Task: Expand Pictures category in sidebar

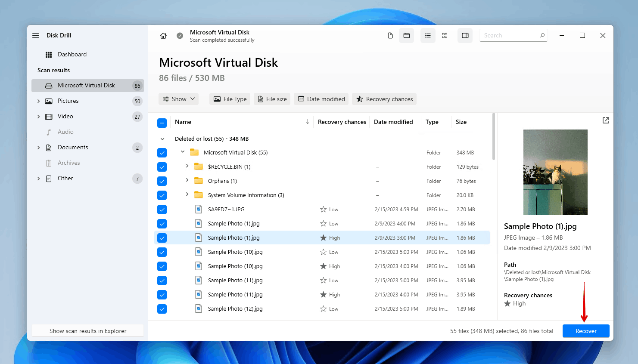Action: coord(38,101)
